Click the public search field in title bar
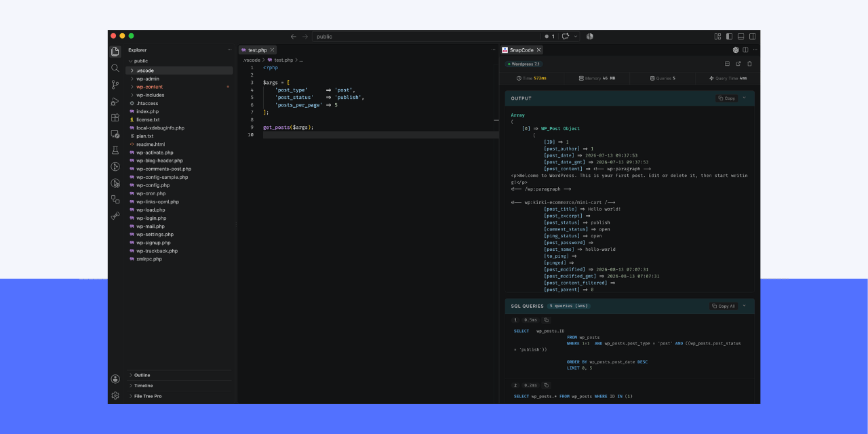This screenshot has width=868, height=434. [426, 37]
